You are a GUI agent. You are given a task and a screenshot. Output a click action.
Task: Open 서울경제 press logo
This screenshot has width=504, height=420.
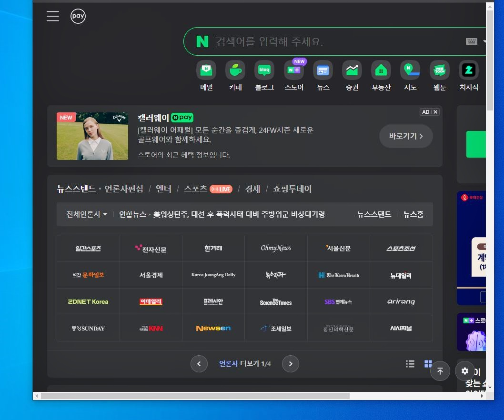click(x=151, y=275)
